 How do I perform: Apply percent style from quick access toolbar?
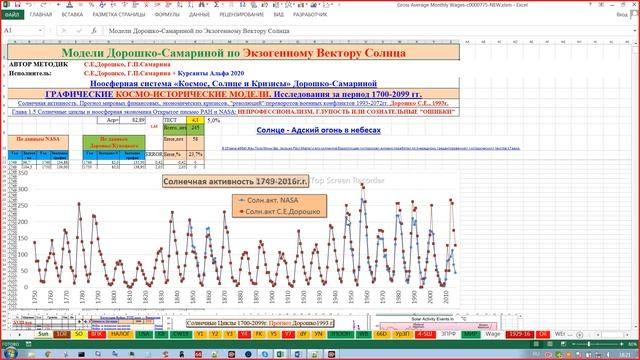(92, 4)
